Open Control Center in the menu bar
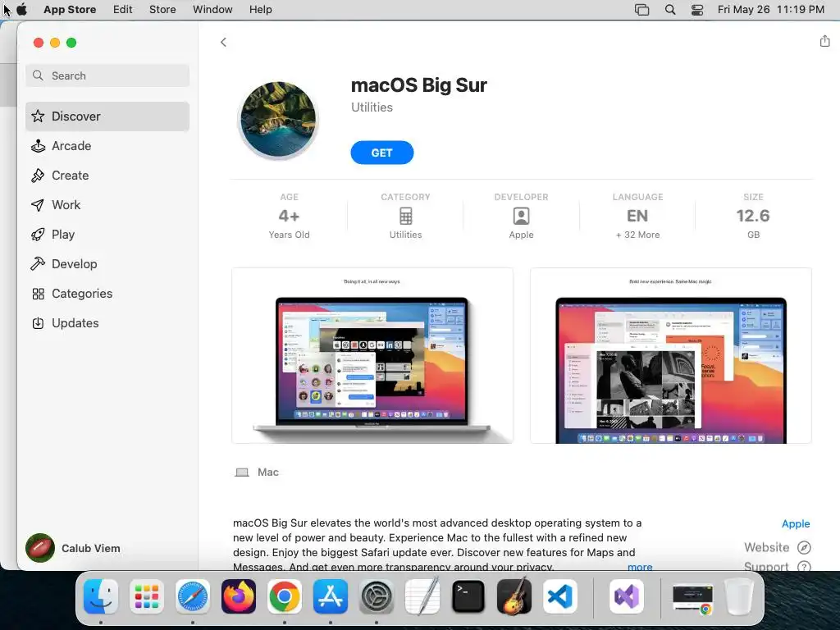The height and width of the screenshot is (630, 840). click(697, 10)
